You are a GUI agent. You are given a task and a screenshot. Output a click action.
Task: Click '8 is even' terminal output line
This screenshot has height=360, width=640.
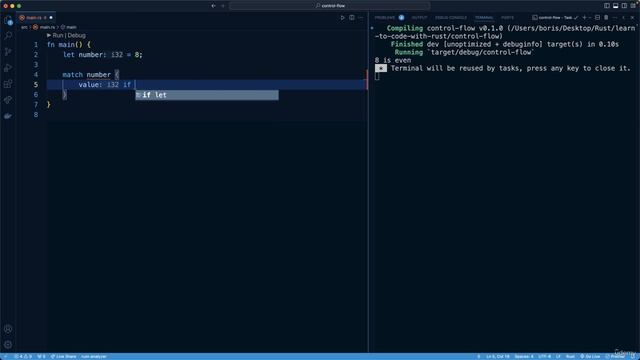pos(393,60)
